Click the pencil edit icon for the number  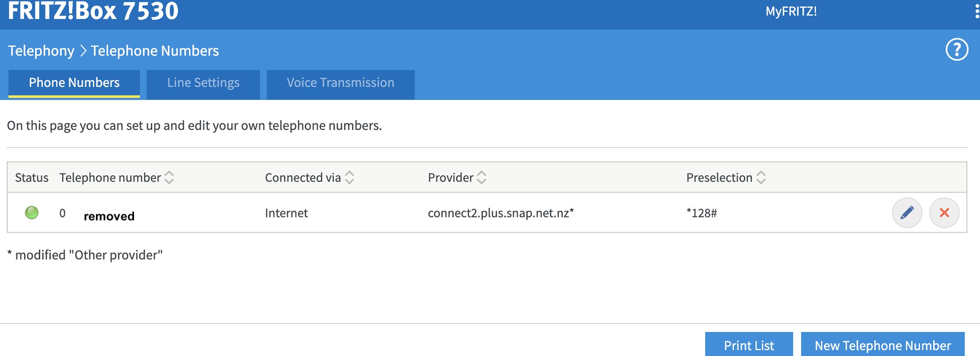tap(907, 213)
